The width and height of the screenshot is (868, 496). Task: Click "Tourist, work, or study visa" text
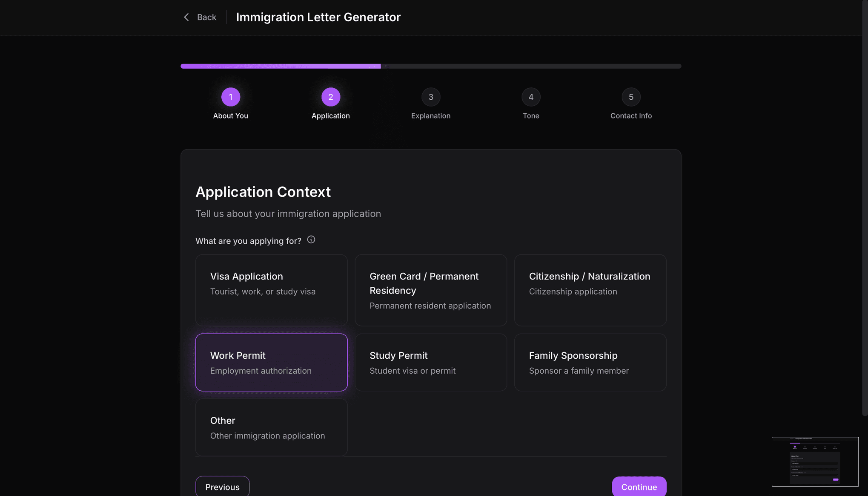pos(263,291)
